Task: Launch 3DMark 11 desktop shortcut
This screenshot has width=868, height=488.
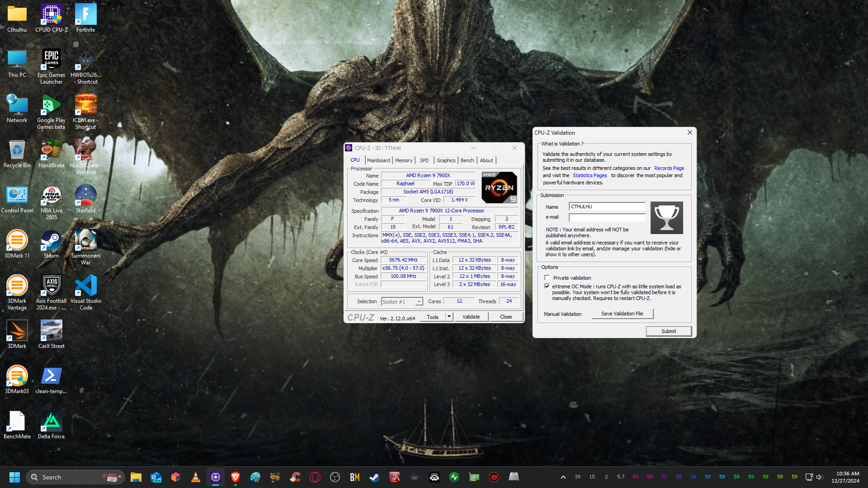Action: pyautogui.click(x=17, y=244)
